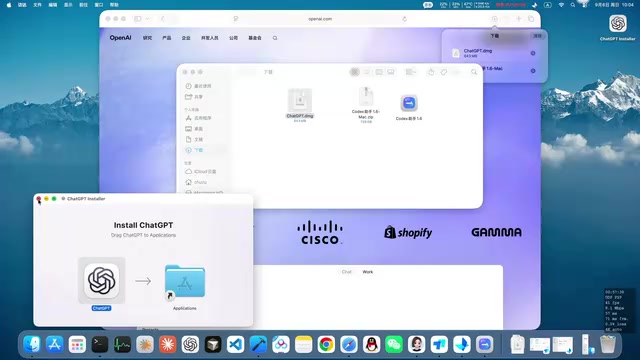Open Desktop in the Finder sidebar
Screen dimensions: 640x360
pyautogui.click(x=198, y=129)
